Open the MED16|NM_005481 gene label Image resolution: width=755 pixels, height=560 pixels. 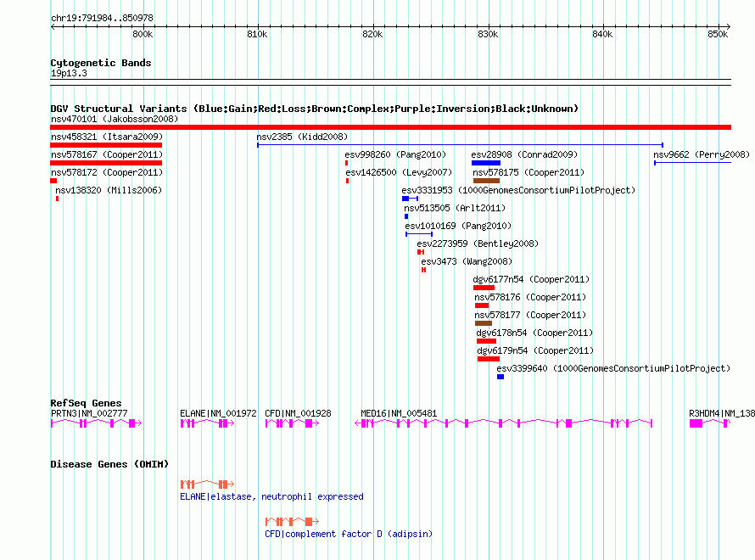click(399, 413)
